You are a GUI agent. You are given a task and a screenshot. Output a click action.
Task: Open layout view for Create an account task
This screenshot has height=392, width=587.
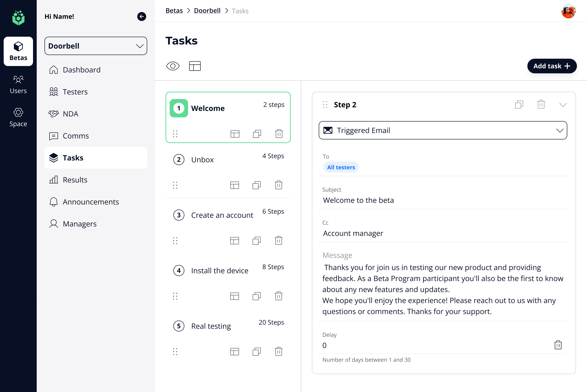[235, 241]
